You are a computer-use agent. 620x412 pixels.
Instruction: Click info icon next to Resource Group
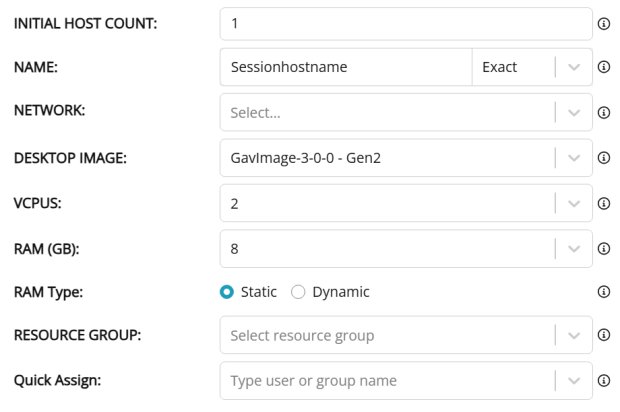[x=603, y=335]
